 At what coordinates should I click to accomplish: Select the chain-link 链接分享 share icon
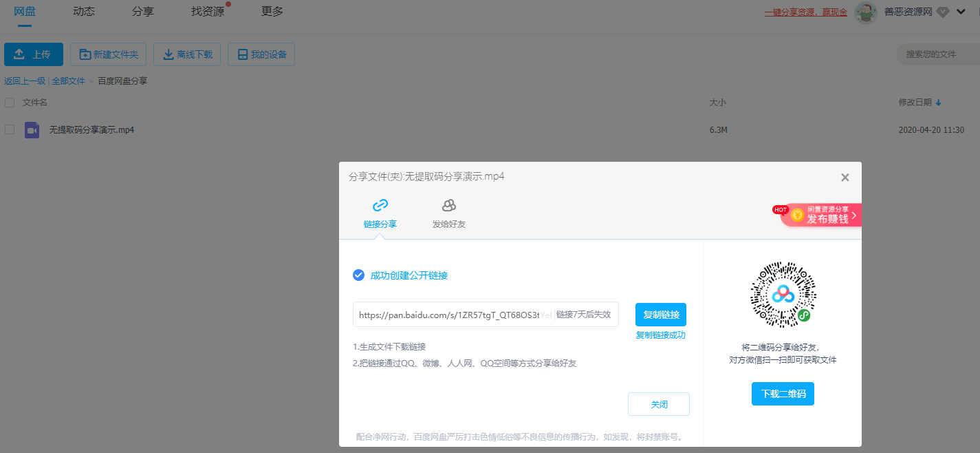pyautogui.click(x=380, y=205)
